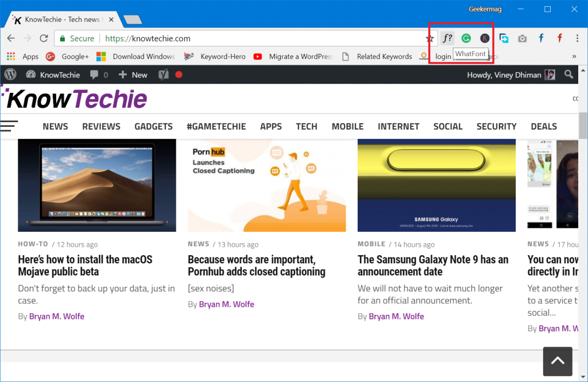Screen dimensions: 588x382
Task: Open the NEWS navigation menu
Action: click(x=55, y=127)
